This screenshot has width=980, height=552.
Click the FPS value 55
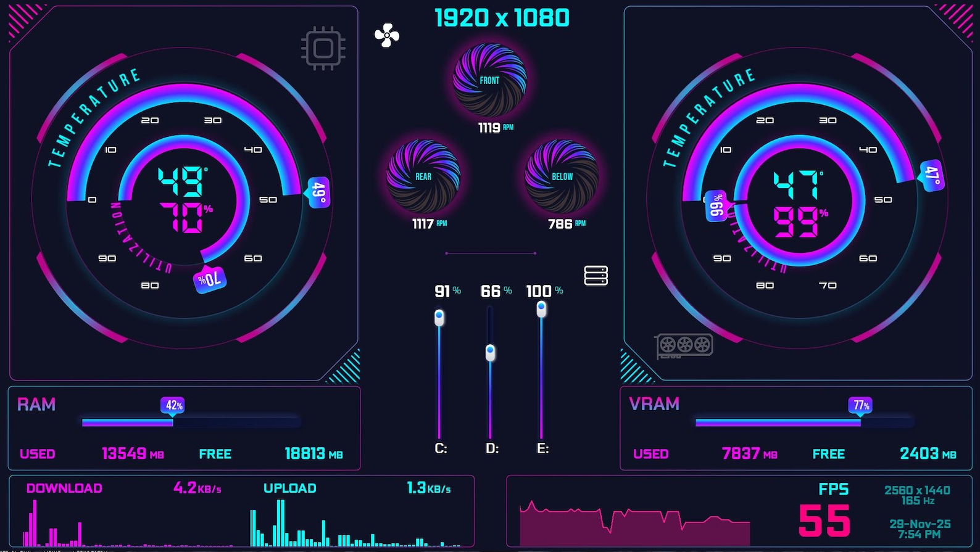click(825, 521)
